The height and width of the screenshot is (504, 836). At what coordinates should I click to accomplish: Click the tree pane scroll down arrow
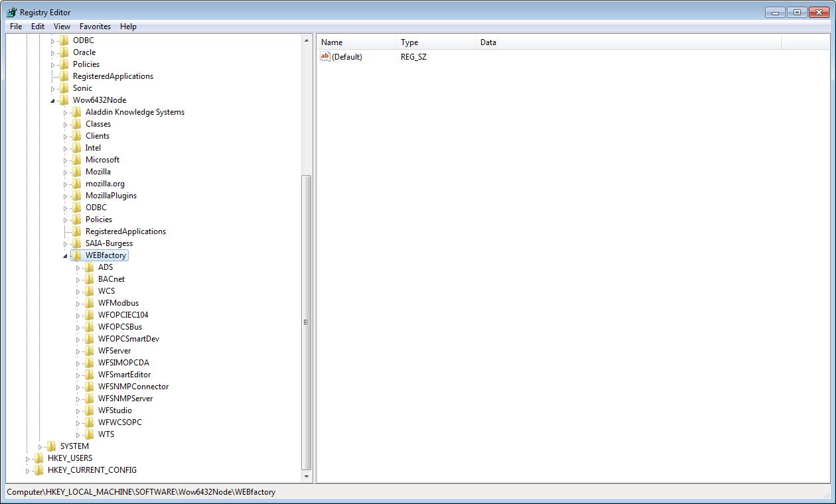click(307, 476)
